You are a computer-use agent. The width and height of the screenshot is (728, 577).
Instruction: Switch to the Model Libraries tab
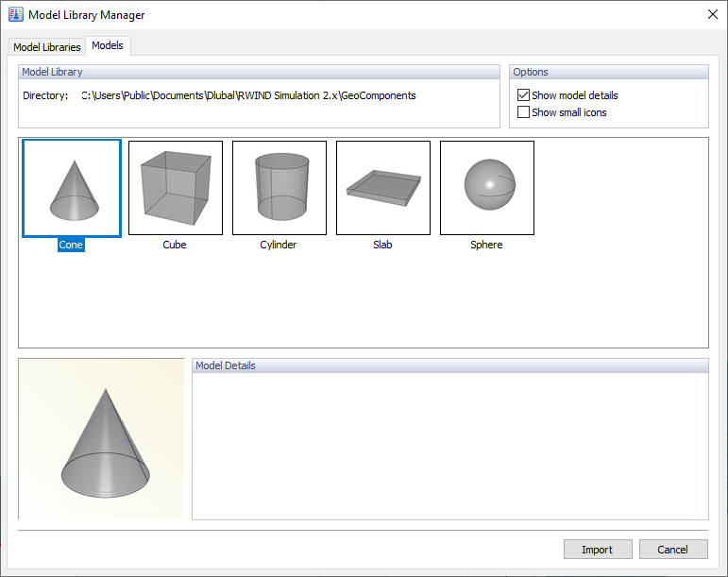47,47
